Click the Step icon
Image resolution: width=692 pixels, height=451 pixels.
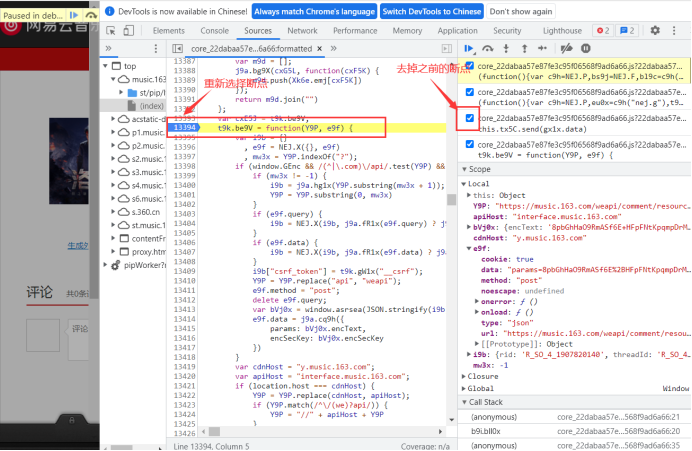[542, 49]
